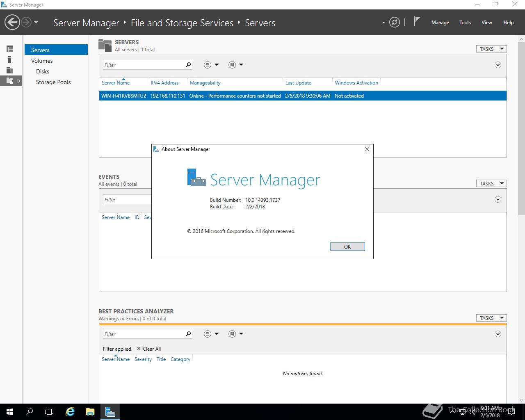The height and width of the screenshot is (420, 525).
Task: Sort Events by ID column
Action: 137,217
